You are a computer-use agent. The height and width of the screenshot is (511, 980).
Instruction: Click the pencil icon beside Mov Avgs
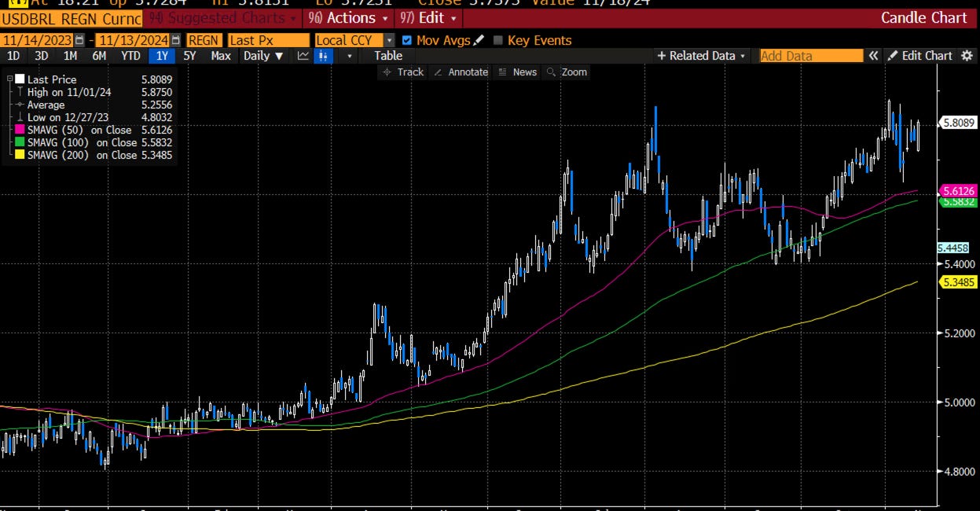point(479,40)
